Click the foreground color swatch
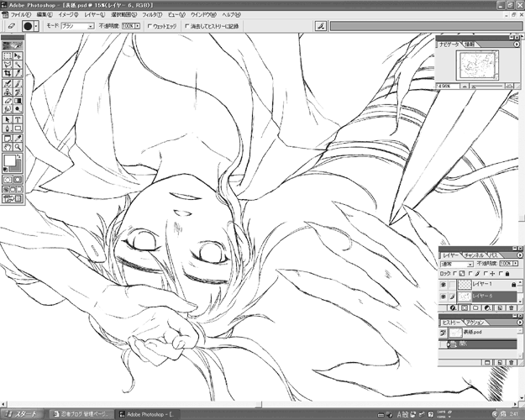 click(x=9, y=160)
